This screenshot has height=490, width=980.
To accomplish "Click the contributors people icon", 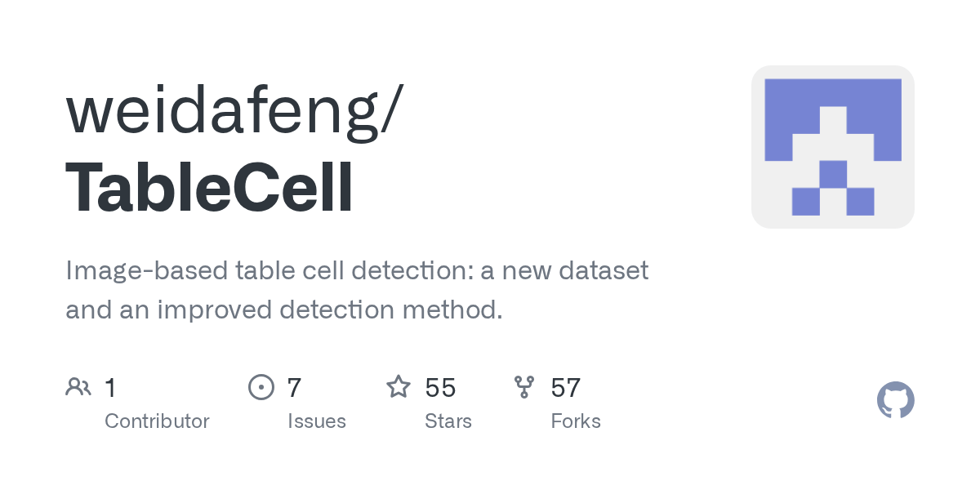I will tap(78, 386).
